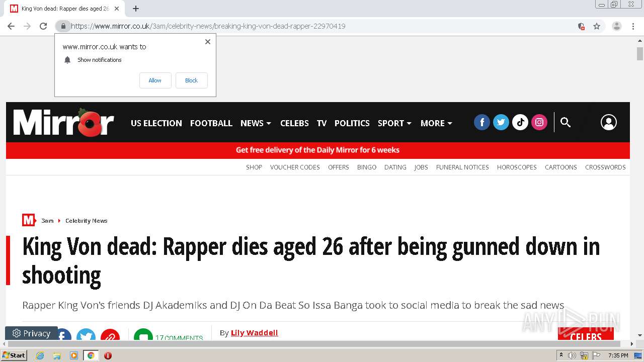Click the free delivery Daily Mirror banner
The height and width of the screenshot is (362, 644).
[x=317, y=150]
